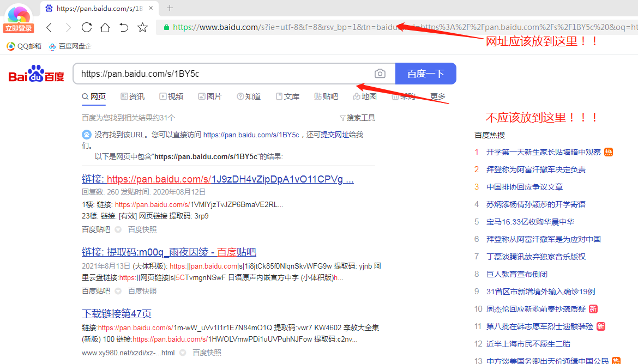Open the QQ邮箱 bookmark
The image size is (638, 364).
24,46
